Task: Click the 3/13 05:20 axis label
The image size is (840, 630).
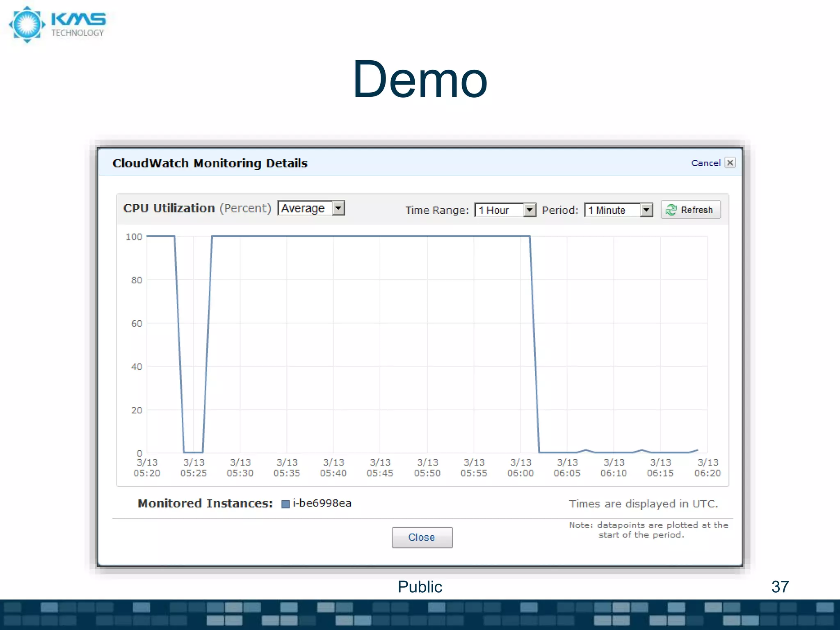Action: tap(147, 468)
